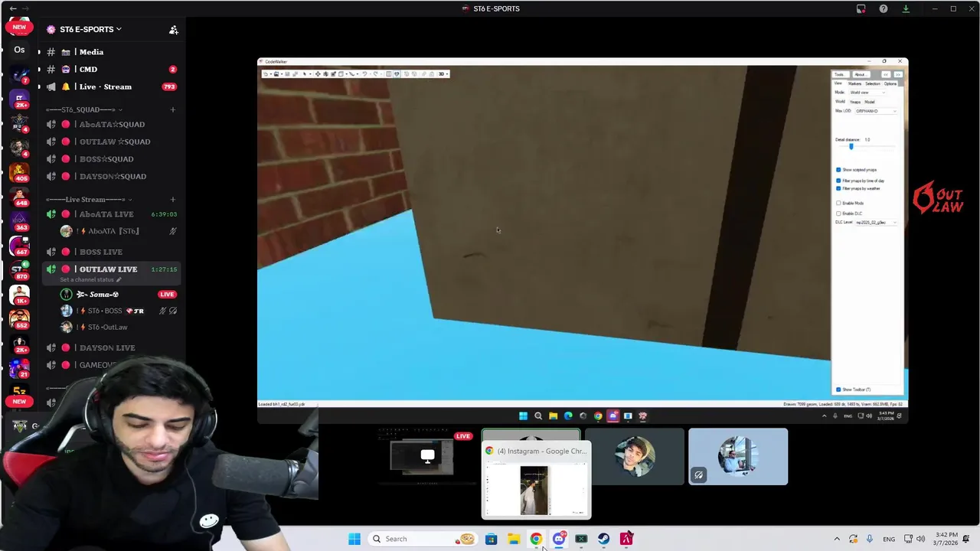Open the server with 405 badge
This screenshot has width=980, height=551.
20,171
